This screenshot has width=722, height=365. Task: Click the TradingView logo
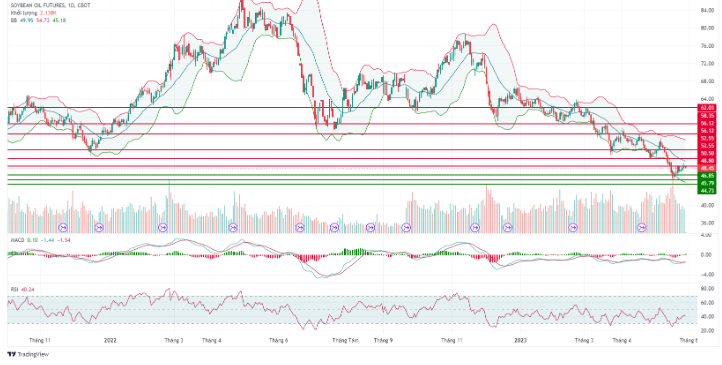pos(28,354)
